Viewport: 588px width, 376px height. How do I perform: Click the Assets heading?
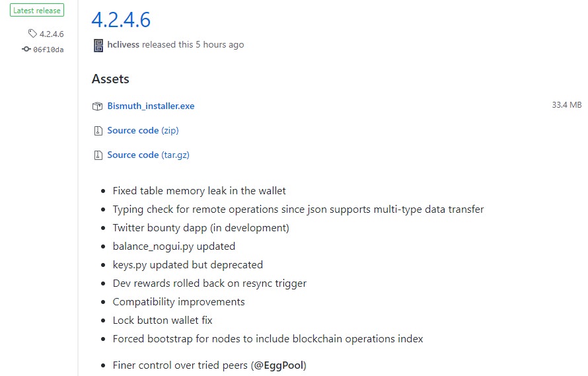pyautogui.click(x=110, y=79)
